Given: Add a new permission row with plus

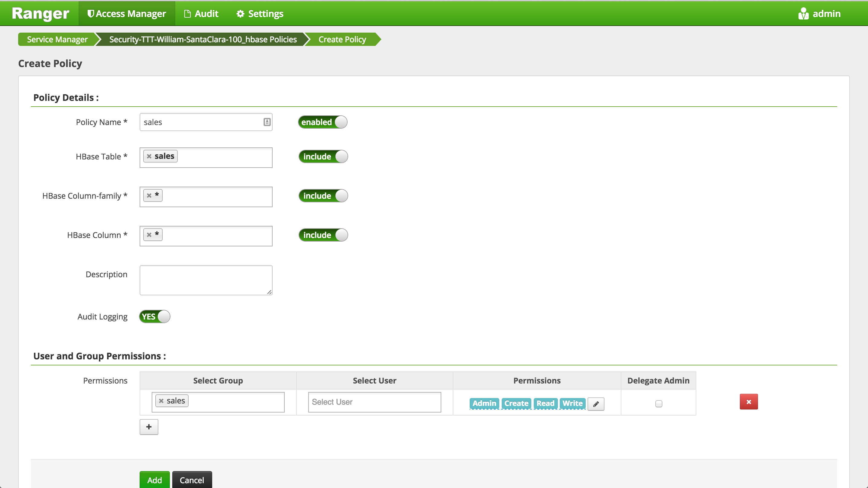Looking at the screenshot, I should pos(149,427).
